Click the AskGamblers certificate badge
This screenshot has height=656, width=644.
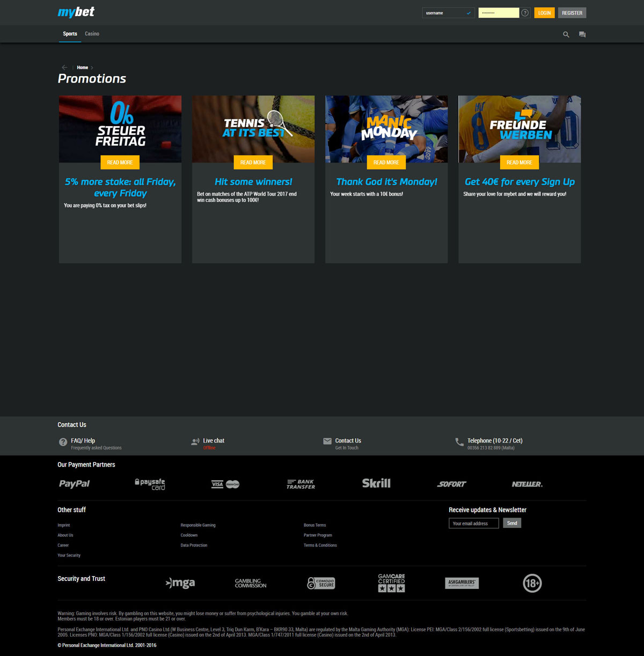462,583
